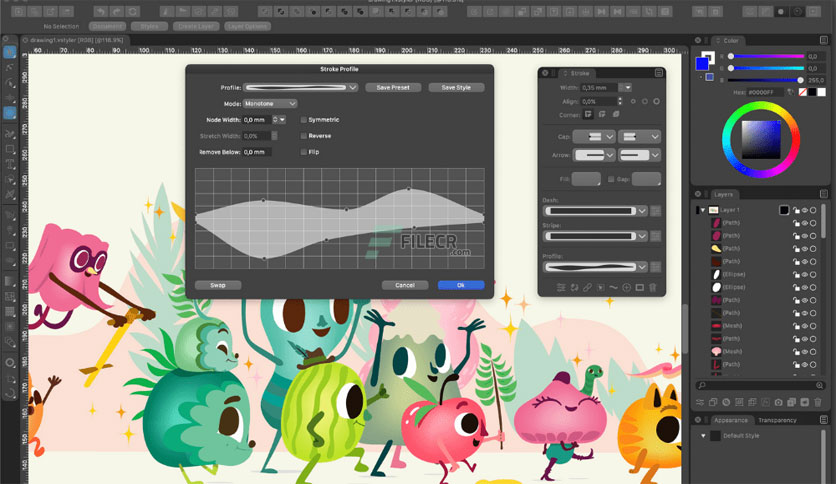Screen dimensions: 836x484
Task: Click the Redo icon in top toolbar
Action: (x=117, y=11)
